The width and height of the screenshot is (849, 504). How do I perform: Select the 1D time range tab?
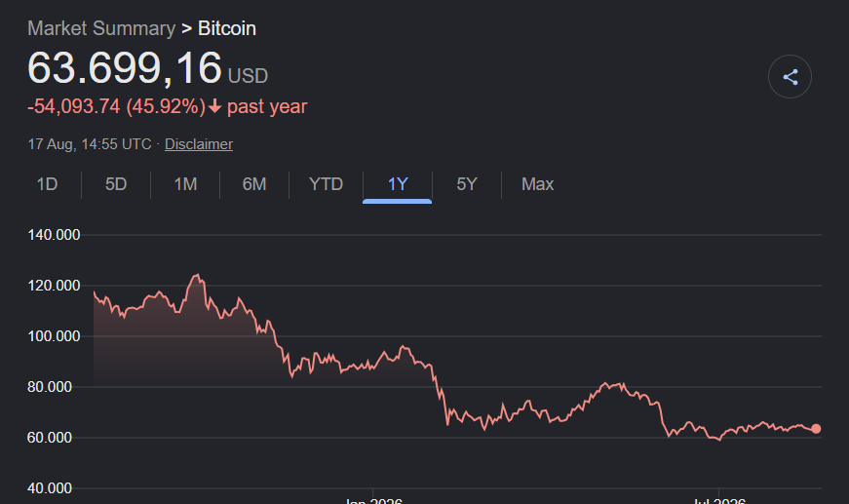(47, 184)
